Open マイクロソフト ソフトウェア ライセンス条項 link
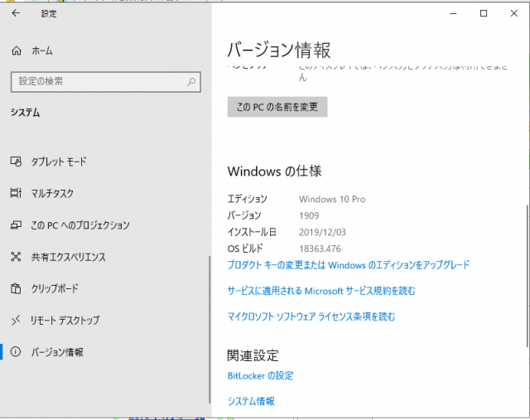This screenshot has height=420, width=530. tap(311, 316)
